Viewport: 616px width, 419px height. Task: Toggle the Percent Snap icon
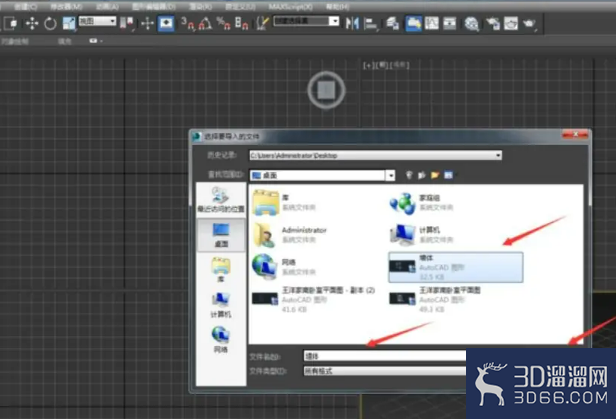[x=223, y=24]
